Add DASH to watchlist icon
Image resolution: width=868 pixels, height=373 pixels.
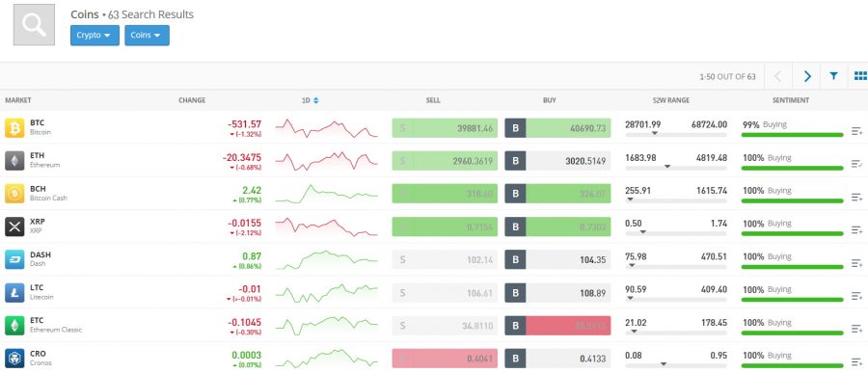pos(857,263)
